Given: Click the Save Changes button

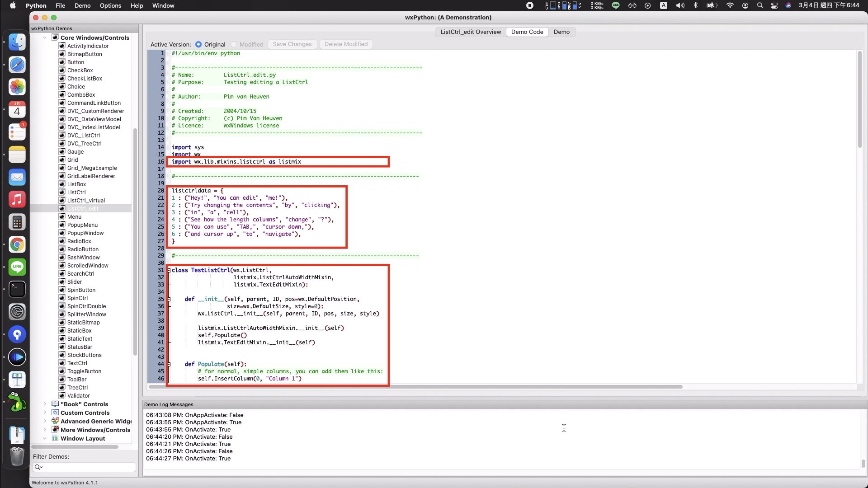Looking at the screenshot, I should tap(292, 44).
